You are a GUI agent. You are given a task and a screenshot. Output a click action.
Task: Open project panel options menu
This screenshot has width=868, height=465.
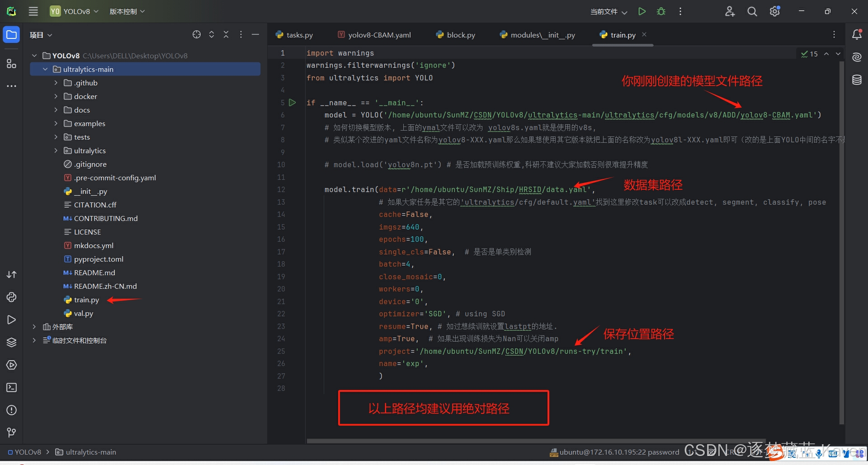[x=241, y=34]
